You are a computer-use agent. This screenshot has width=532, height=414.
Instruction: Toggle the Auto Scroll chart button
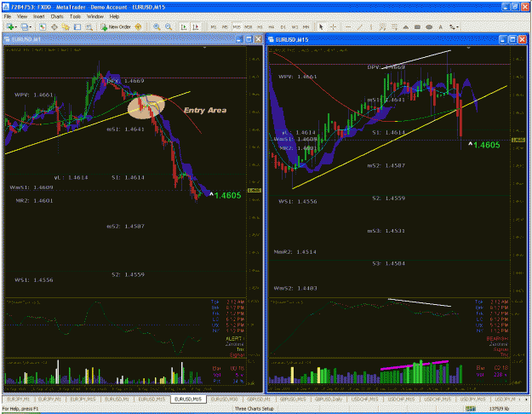tap(184, 26)
